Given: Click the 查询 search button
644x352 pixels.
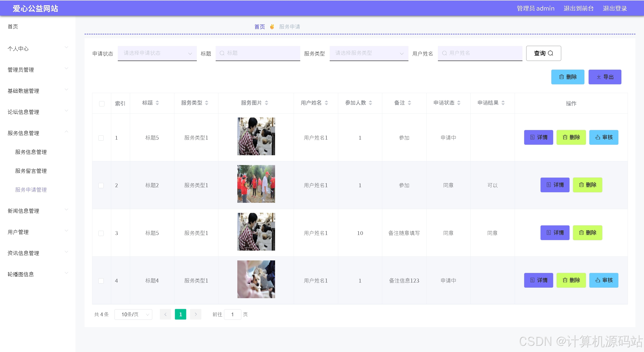Looking at the screenshot, I should pos(543,53).
